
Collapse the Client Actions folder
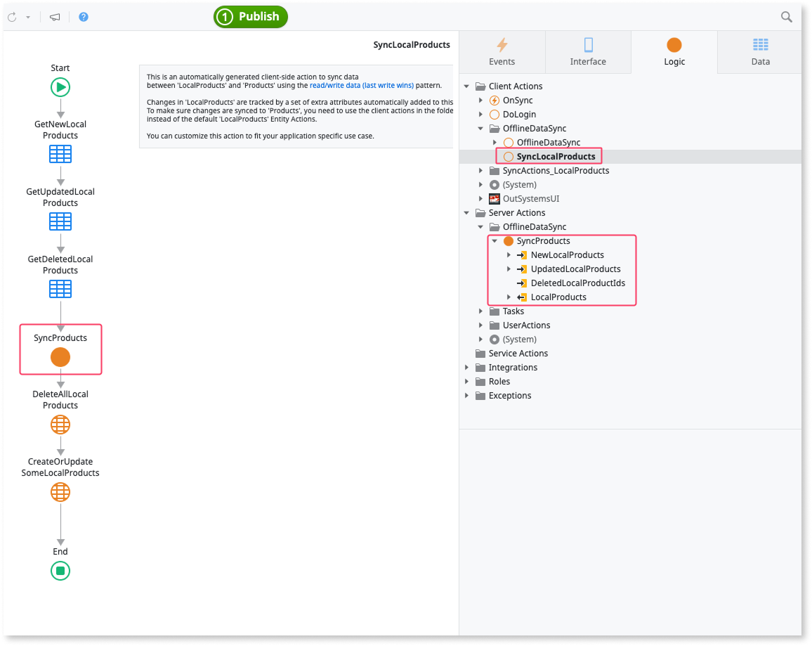pyautogui.click(x=466, y=86)
